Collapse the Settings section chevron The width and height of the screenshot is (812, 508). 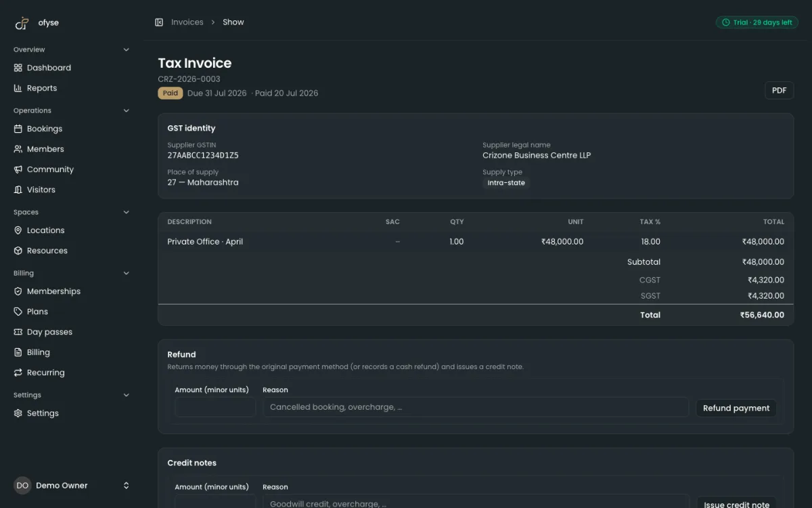pos(126,395)
